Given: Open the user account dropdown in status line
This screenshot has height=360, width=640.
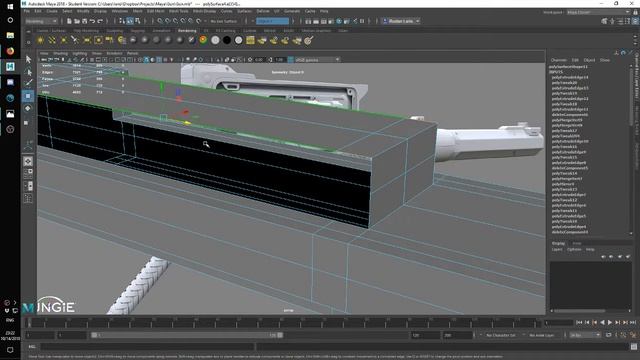Looking at the screenshot, I should 401,21.
